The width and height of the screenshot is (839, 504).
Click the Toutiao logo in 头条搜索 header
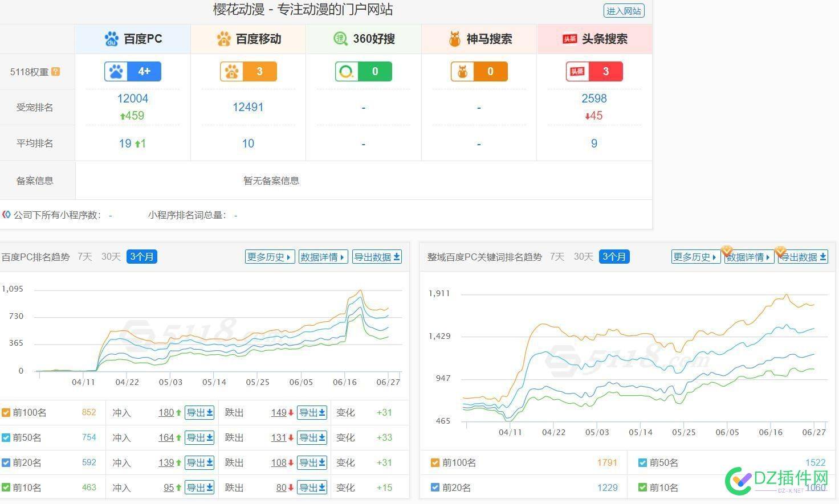[569, 39]
